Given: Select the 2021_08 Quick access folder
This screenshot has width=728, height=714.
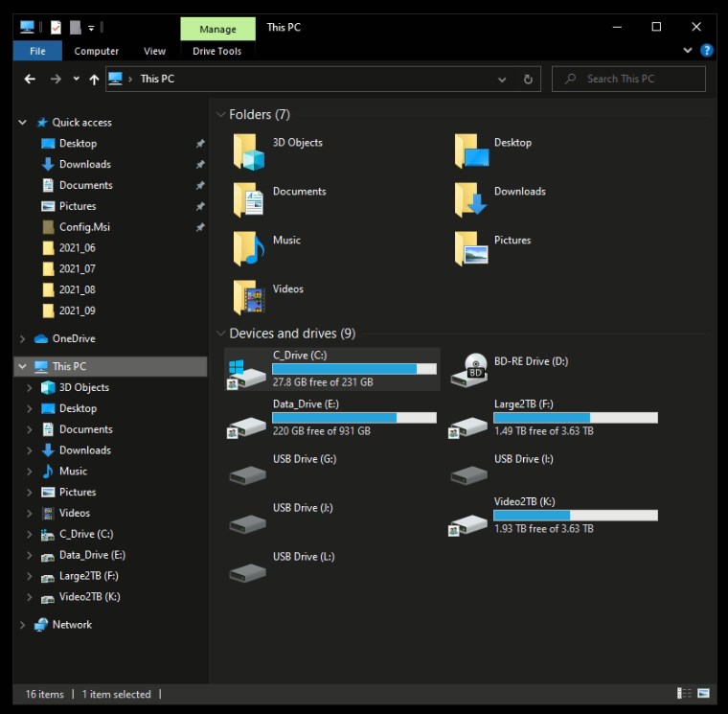Looking at the screenshot, I should [77, 289].
